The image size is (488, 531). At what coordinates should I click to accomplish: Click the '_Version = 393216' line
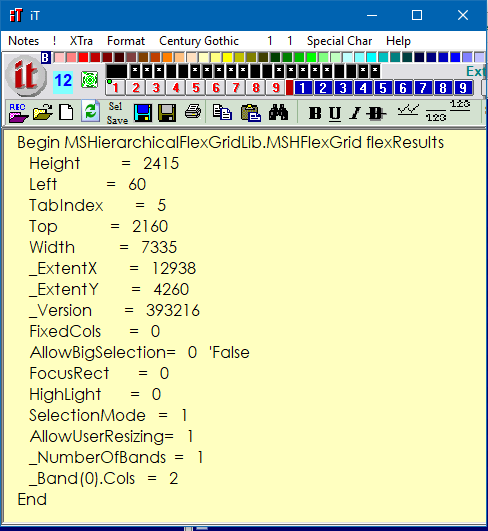pos(114,311)
